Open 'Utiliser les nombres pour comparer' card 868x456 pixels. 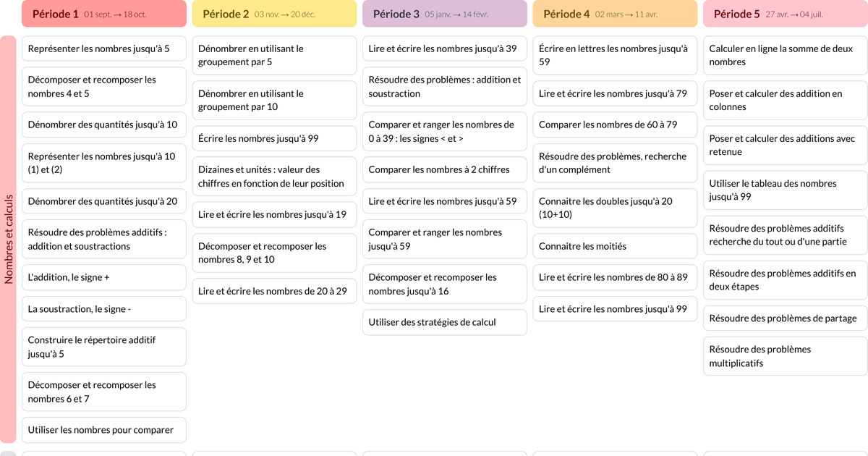click(x=104, y=430)
